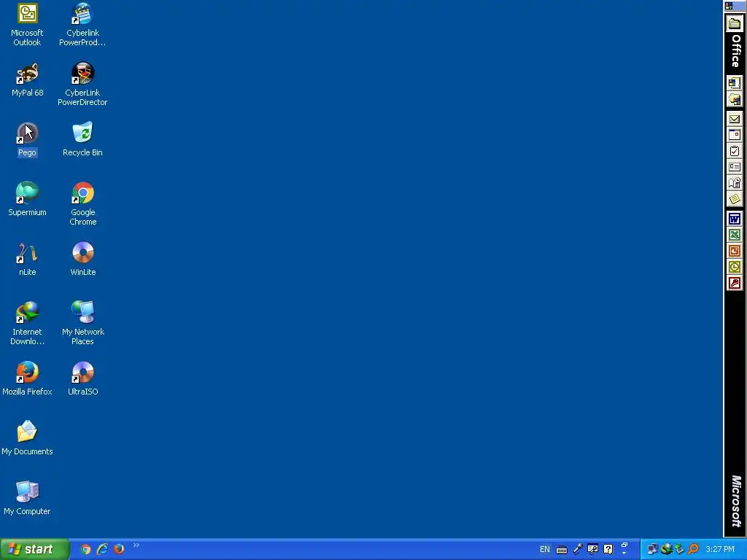The image size is (747, 560).
Task: Launch Microsoft Word from Shortcut Bar
Action: [x=734, y=219]
